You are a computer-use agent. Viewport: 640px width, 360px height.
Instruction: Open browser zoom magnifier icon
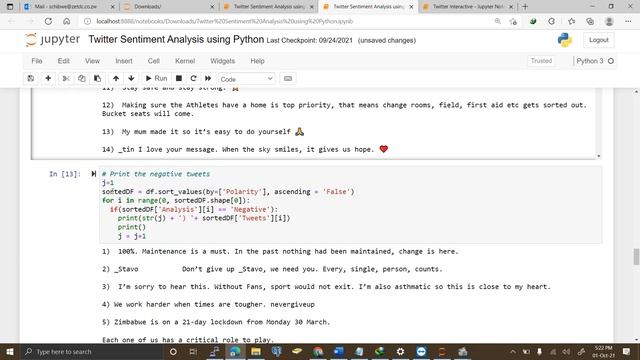point(498,21)
